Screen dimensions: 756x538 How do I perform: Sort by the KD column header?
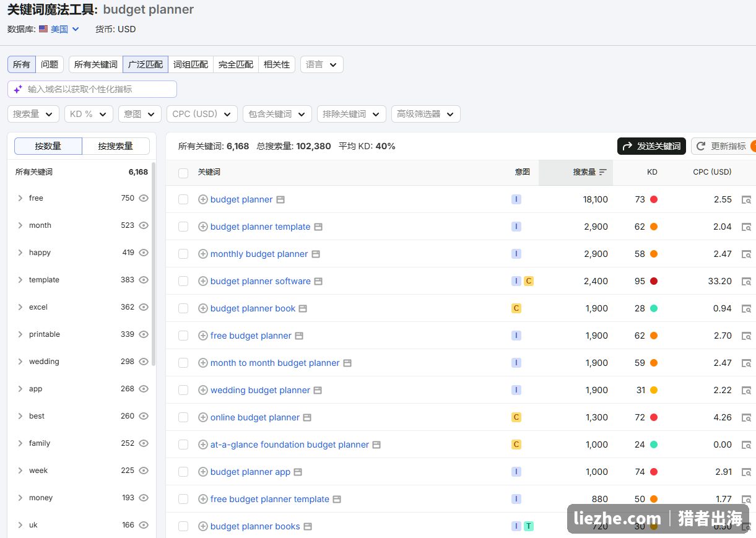pos(652,172)
